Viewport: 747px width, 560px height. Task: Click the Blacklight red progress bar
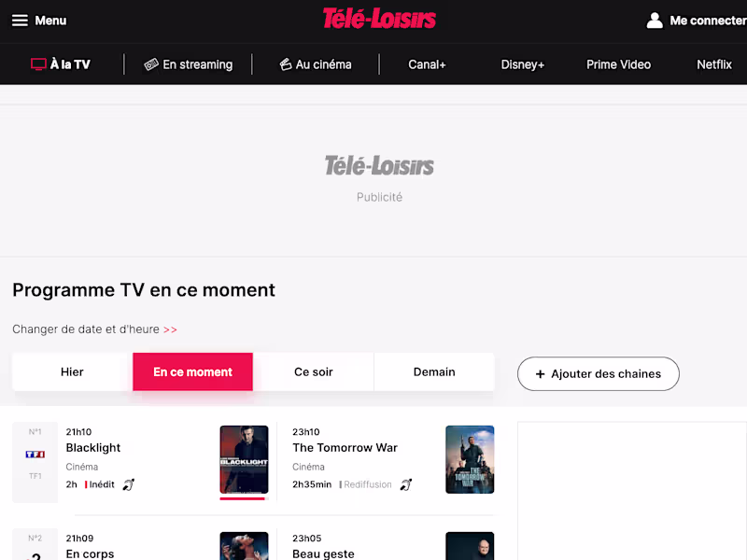point(244,498)
